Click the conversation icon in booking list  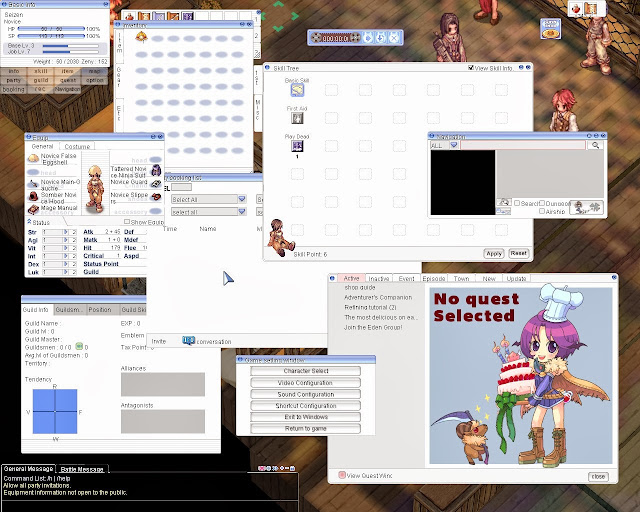point(188,341)
